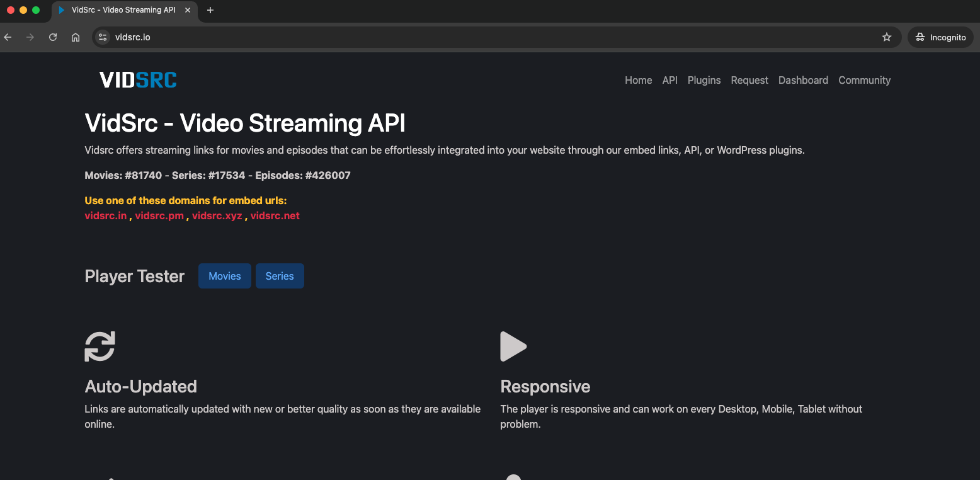
Task: Open the Dashboard nav link
Action: coord(803,80)
